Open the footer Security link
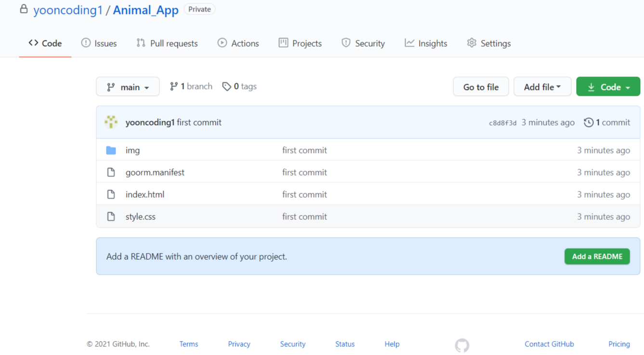This screenshot has height=355, width=644. (293, 344)
